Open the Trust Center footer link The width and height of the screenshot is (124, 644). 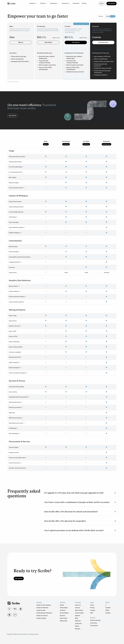pyautogui.click(x=94, y=625)
